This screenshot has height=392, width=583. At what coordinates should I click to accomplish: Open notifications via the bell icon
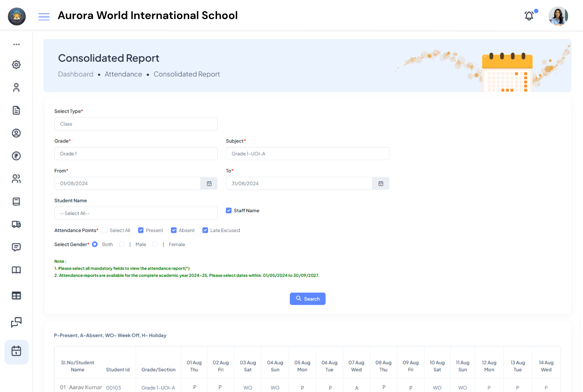coord(529,15)
